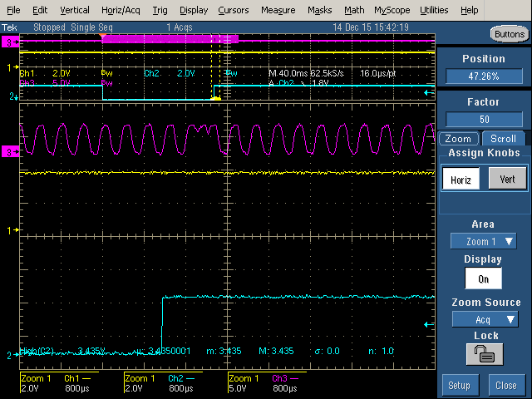532x399 pixels.
Task: Click the Close button in zoom panel
Action: click(x=506, y=386)
